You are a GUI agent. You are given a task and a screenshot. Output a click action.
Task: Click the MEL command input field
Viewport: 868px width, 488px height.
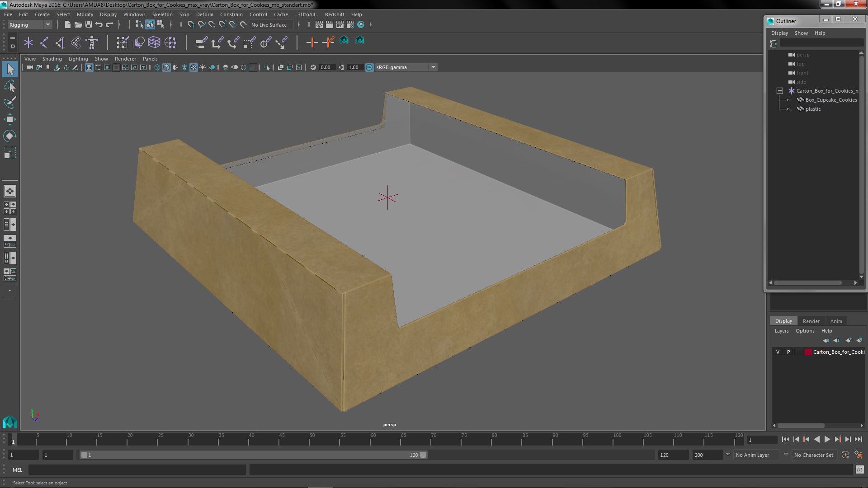(x=137, y=470)
